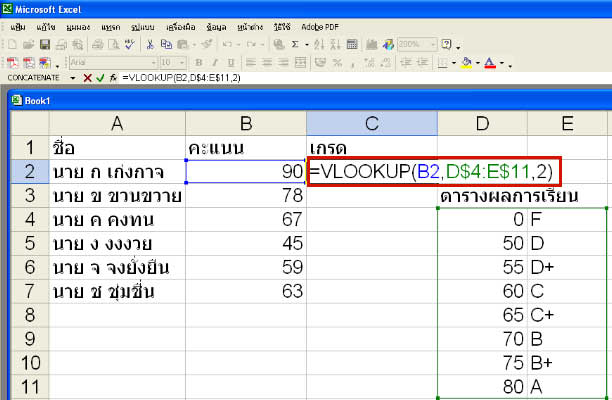Click the AutoSum sigma icon
The width and height of the screenshot is (612, 400).
[293, 45]
